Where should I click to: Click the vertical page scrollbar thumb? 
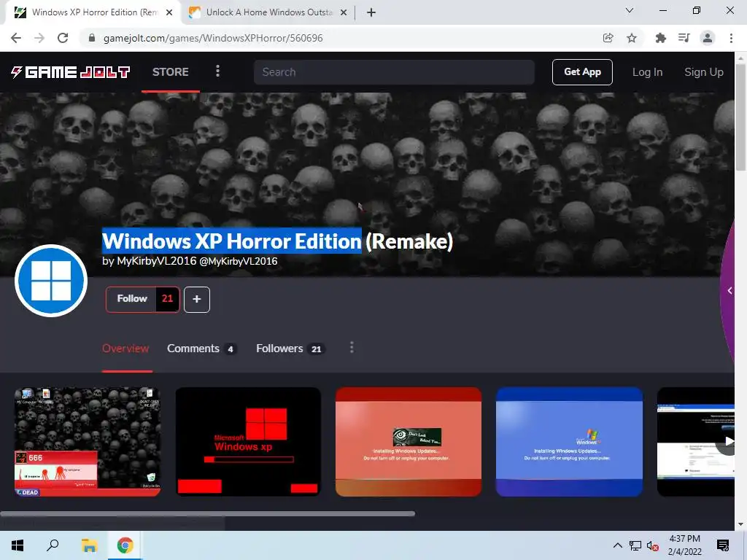pyautogui.click(x=740, y=117)
